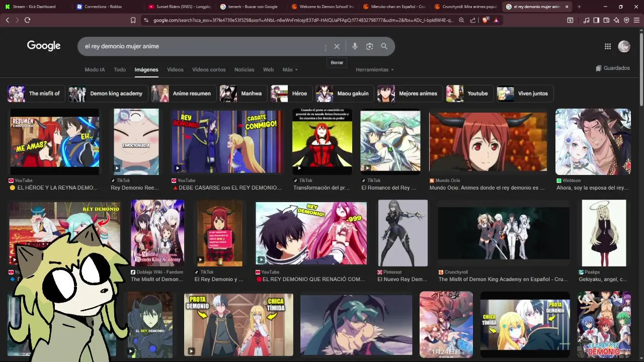Open site settings icon in address bar
Viewport: 644px width, 362px height.
pyautogui.click(x=146, y=20)
